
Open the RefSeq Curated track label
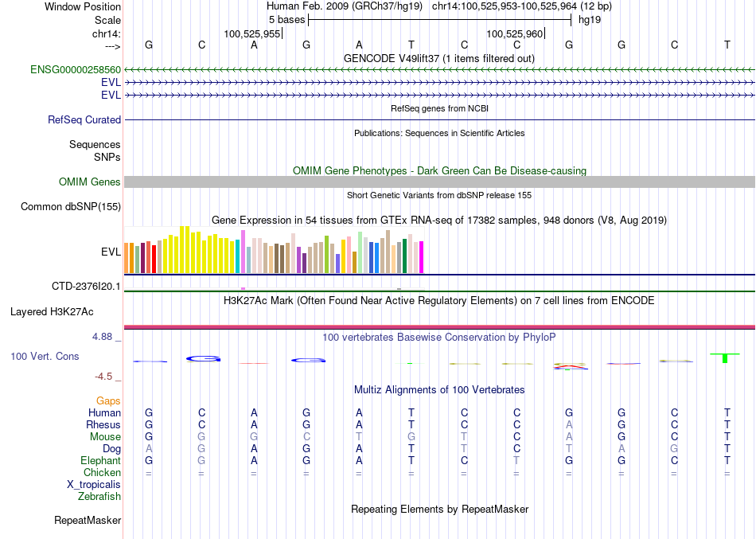point(84,119)
